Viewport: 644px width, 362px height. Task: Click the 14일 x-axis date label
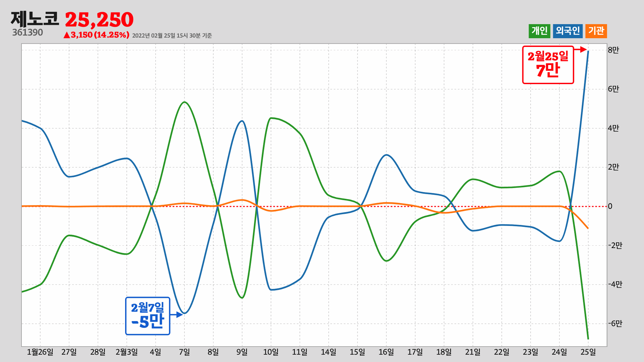pyautogui.click(x=329, y=352)
